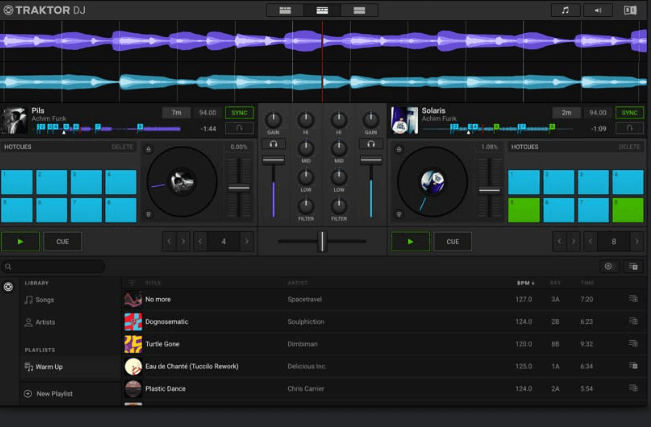Open the music note settings icon
Screen dimensions: 651x427
pos(565,10)
